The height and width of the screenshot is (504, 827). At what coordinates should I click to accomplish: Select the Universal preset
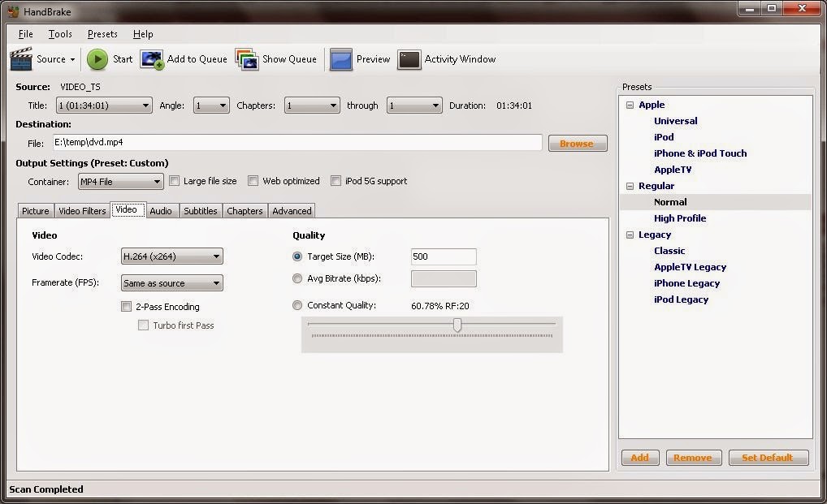pyautogui.click(x=676, y=121)
